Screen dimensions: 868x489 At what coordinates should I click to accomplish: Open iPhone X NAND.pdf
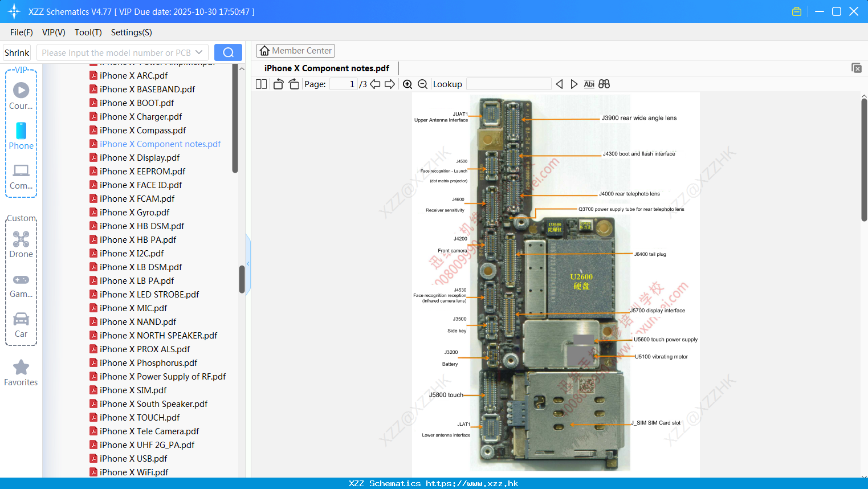click(133, 321)
